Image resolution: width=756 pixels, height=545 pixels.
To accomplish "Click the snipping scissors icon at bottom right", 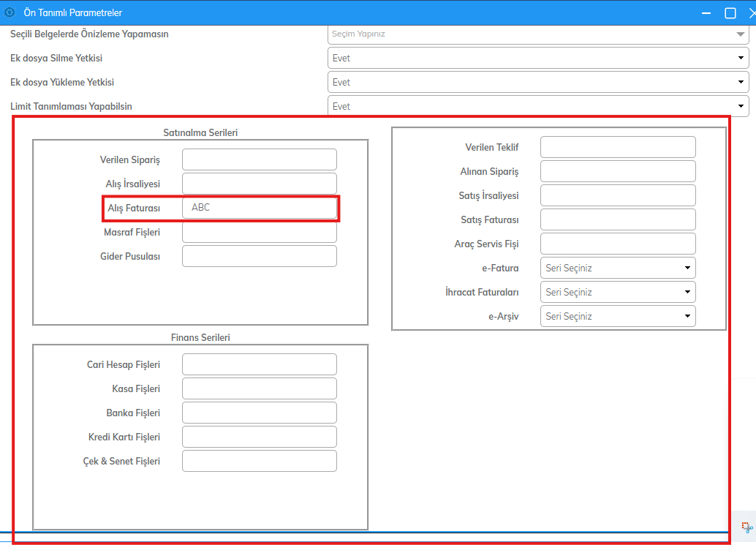I will click(746, 527).
